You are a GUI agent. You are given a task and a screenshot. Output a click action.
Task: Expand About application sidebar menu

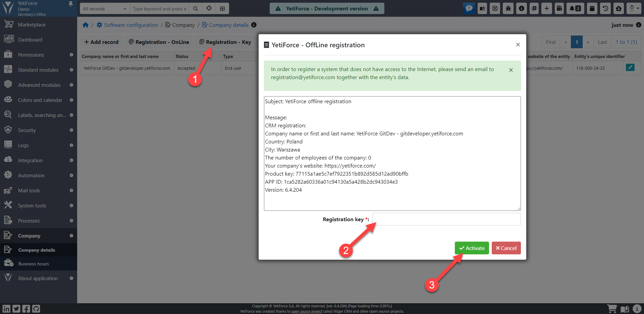click(39, 278)
